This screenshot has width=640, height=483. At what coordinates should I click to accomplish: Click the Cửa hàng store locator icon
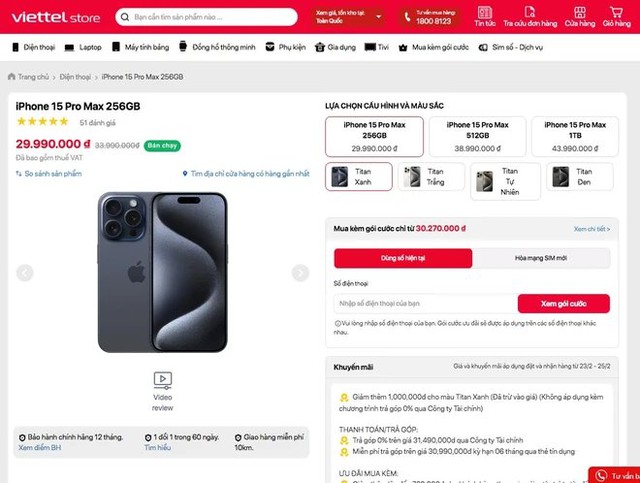click(x=579, y=15)
